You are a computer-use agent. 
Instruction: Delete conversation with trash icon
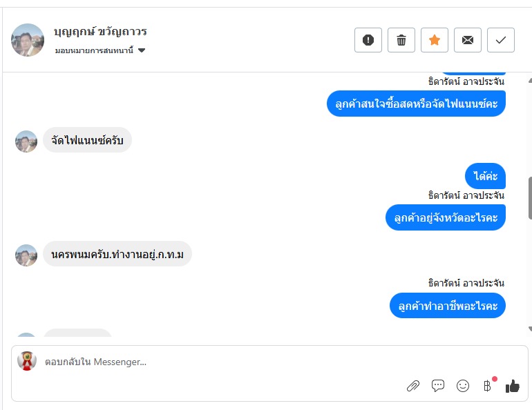[x=401, y=40]
